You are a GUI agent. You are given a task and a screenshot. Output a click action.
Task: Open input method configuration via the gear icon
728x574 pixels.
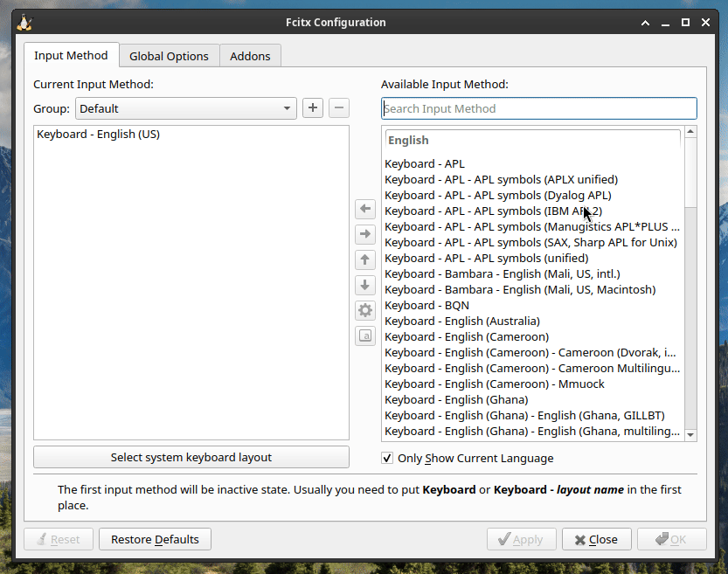pyautogui.click(x=364, y=310)
